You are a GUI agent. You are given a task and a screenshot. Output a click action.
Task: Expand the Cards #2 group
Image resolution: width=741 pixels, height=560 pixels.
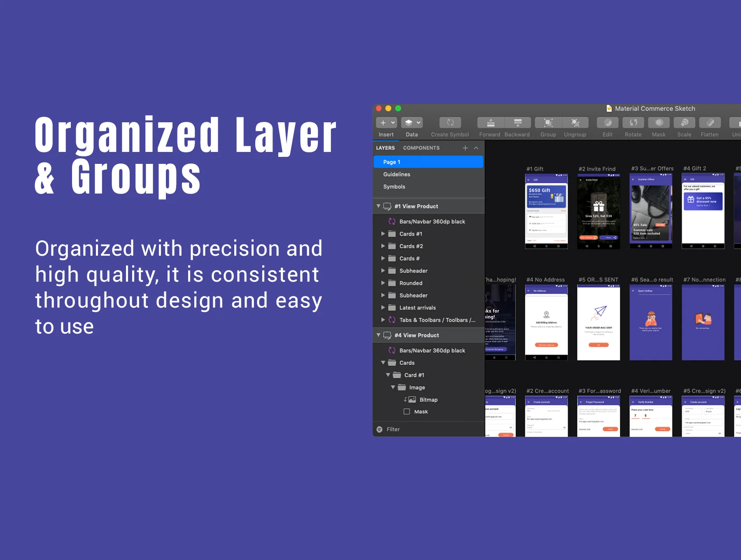[383, 246]
